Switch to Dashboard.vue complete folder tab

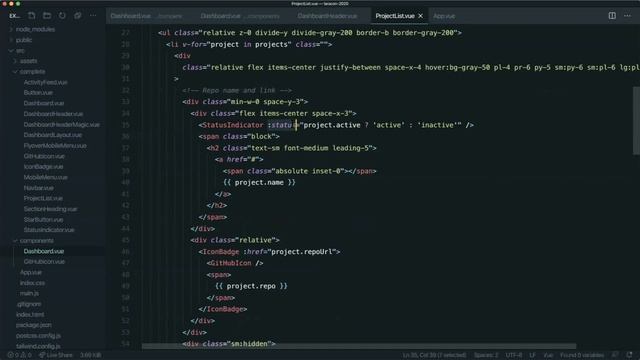(146, 16)
